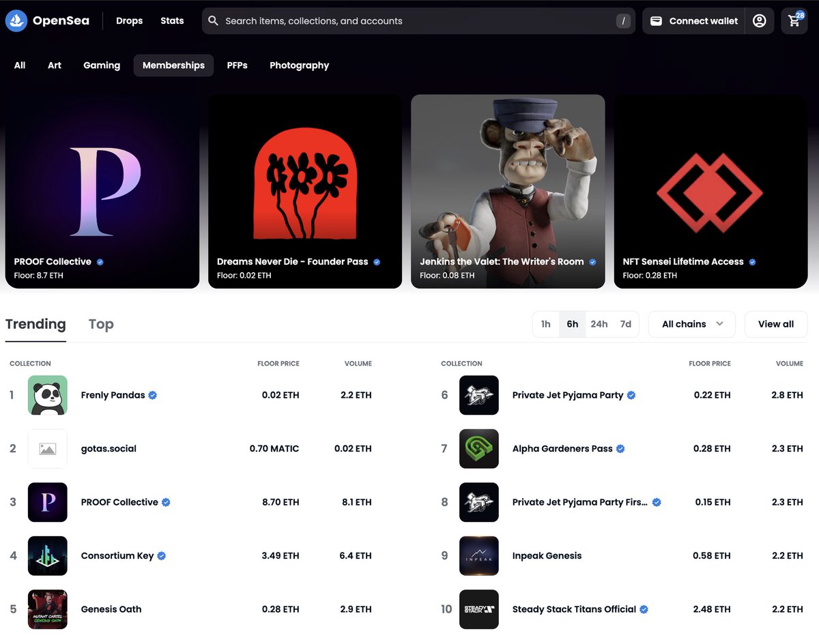This screenshot has width=819, height=644.
Task: Click verified badge next to Frenly Pandas
Action: click(153, 395)
